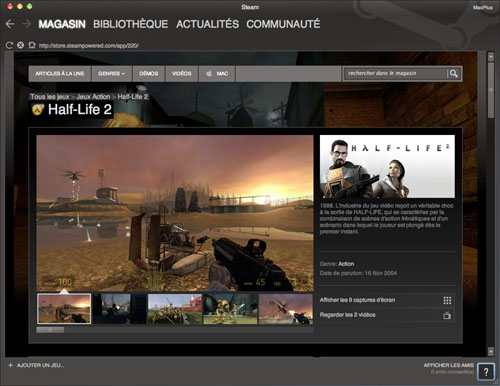
Task: Click the Jeux Action breadcrumb link
Action: point(93,97)
